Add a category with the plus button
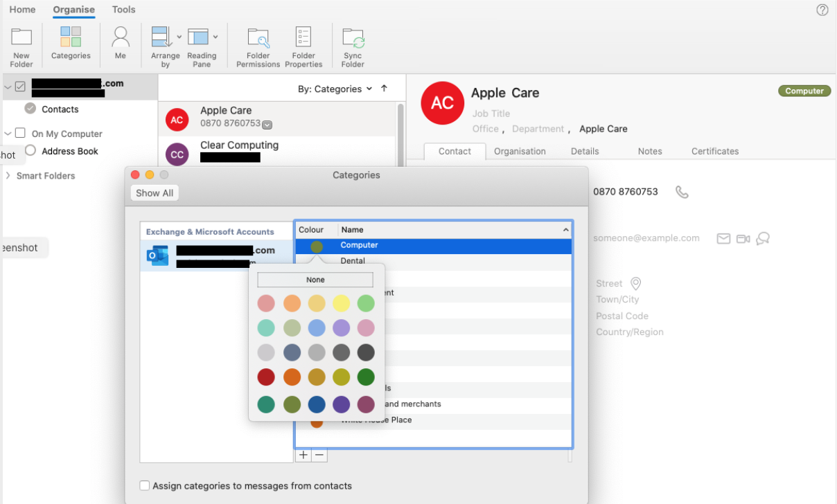This screenshot has height=504, width=837. click(303, 455)
